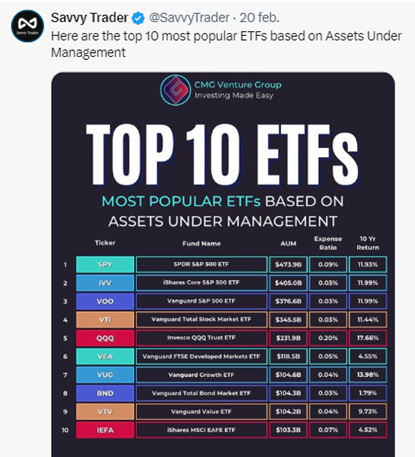Select the BND ticker cell

coord(105,393)
